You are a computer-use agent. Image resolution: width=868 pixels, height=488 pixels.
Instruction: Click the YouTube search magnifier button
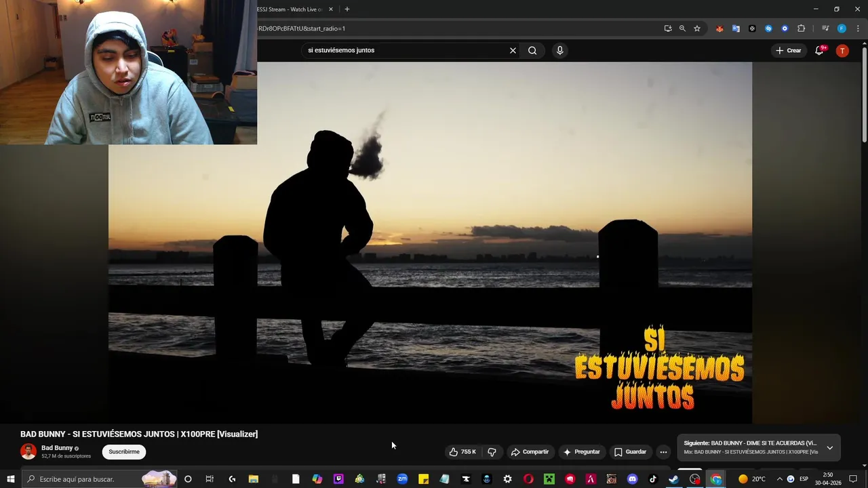click(x=532, y=50)
